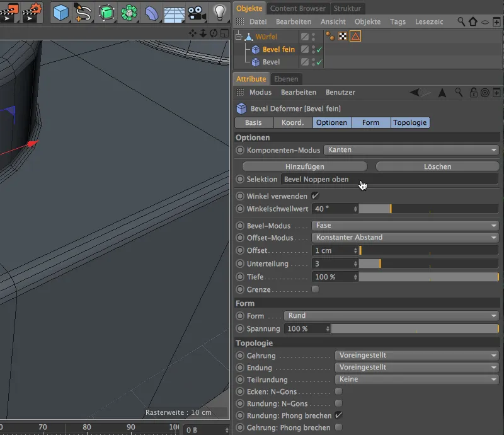The width and height of the screenshot is (504, 435).
Task: Switch to the Struktur tab
Action: point(347,8)
